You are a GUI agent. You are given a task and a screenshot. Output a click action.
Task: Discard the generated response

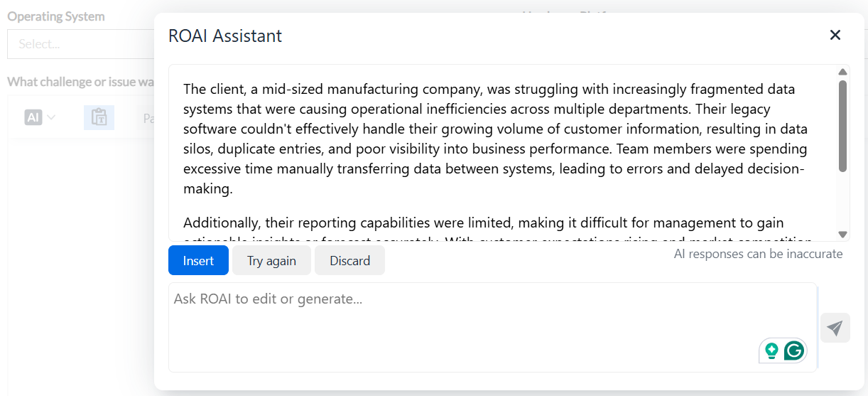coord(349,260)
